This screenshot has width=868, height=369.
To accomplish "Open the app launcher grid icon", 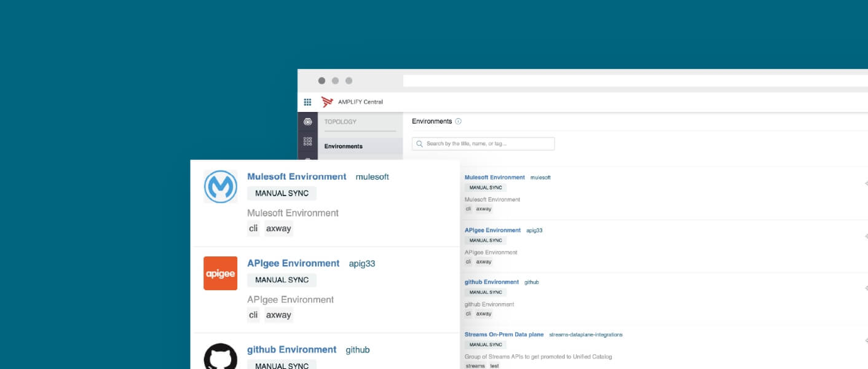I will pyautogui.click(x=307, y=102).
